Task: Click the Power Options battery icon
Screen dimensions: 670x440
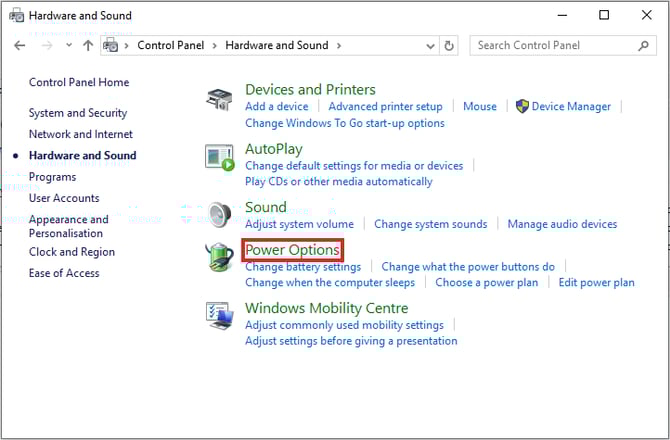Action: coord(219,257)
